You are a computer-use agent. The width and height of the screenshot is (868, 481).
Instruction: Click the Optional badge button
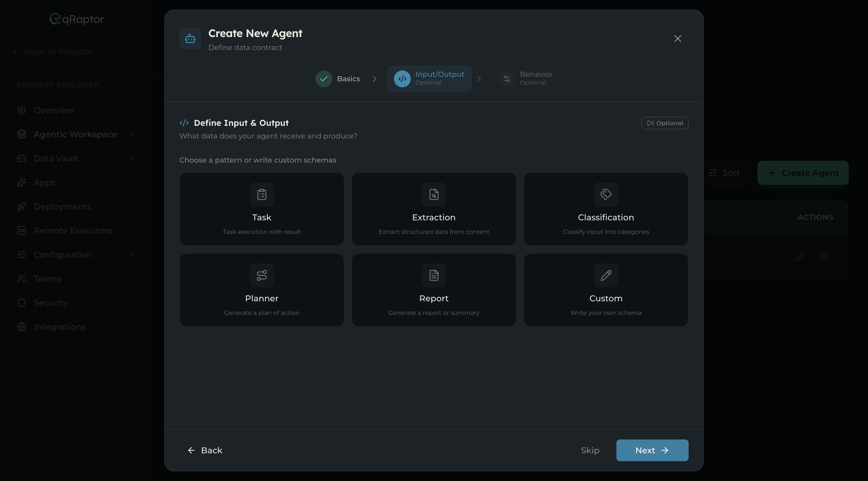(665, 123)
